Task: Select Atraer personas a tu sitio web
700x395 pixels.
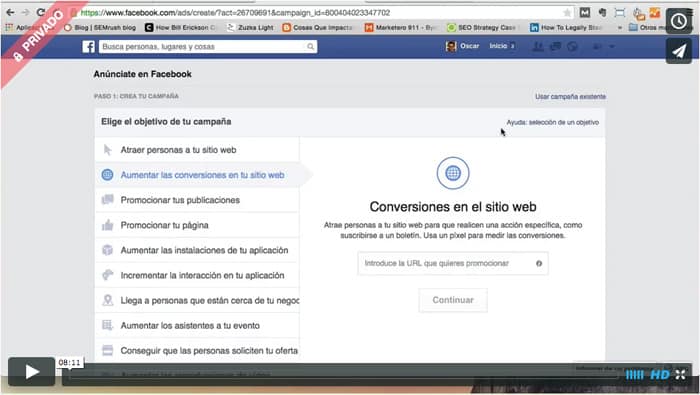Action: [197, 150]
